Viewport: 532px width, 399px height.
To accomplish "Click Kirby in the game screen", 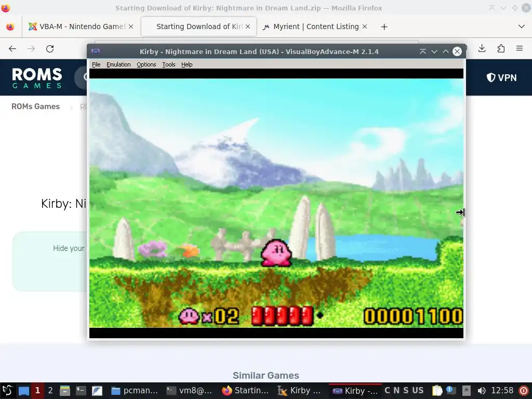I will pos(276,253).
